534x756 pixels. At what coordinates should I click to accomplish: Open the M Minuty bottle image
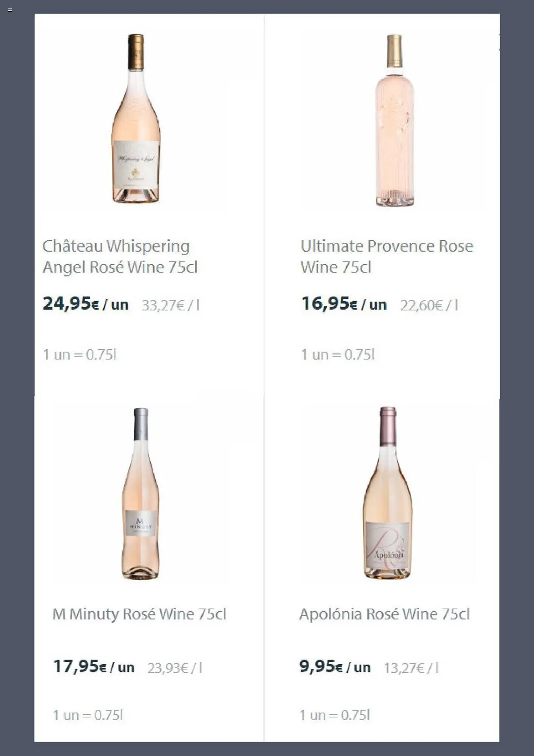click(140, 493)
